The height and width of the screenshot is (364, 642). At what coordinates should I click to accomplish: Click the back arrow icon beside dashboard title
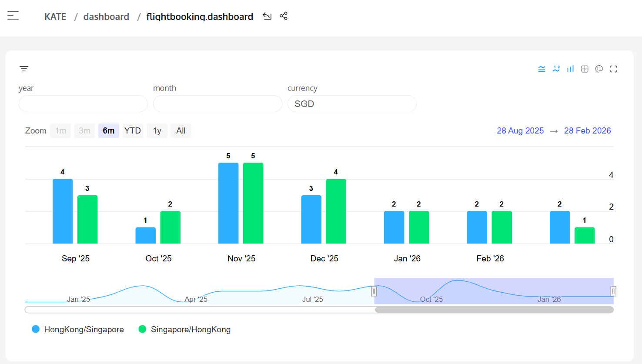tap(267, 16)
